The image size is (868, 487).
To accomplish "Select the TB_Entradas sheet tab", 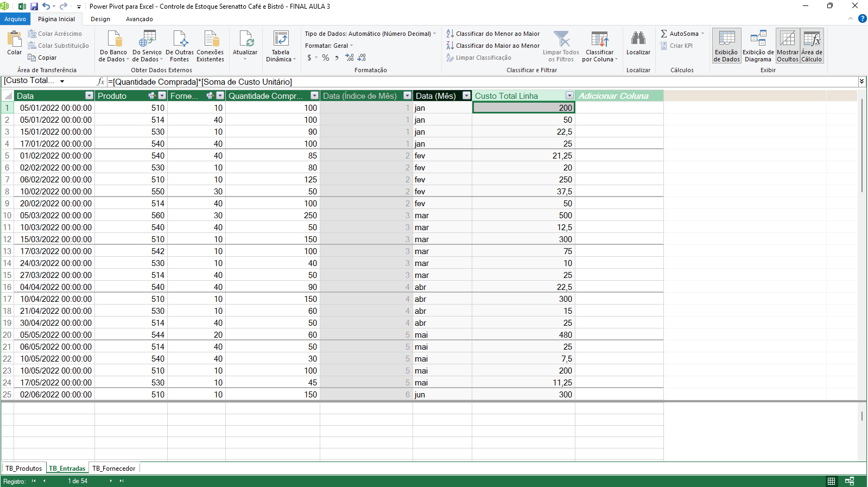I will click(67, 469).
